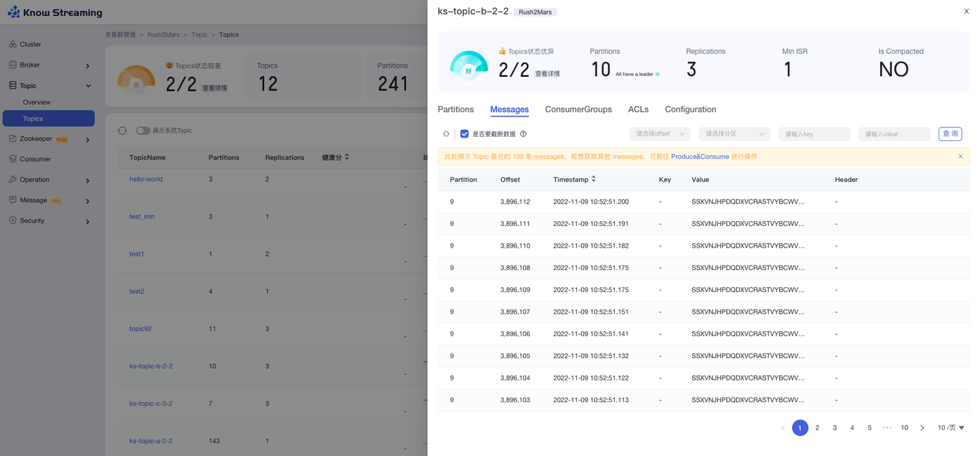Click the Cluster sidebar icon
Viewport: 980px width, 456px height.
(x=13, y=44)
